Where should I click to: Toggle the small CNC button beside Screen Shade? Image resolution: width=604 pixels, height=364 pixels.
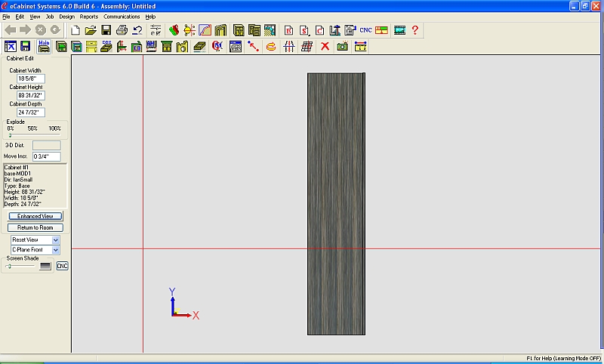62,266
